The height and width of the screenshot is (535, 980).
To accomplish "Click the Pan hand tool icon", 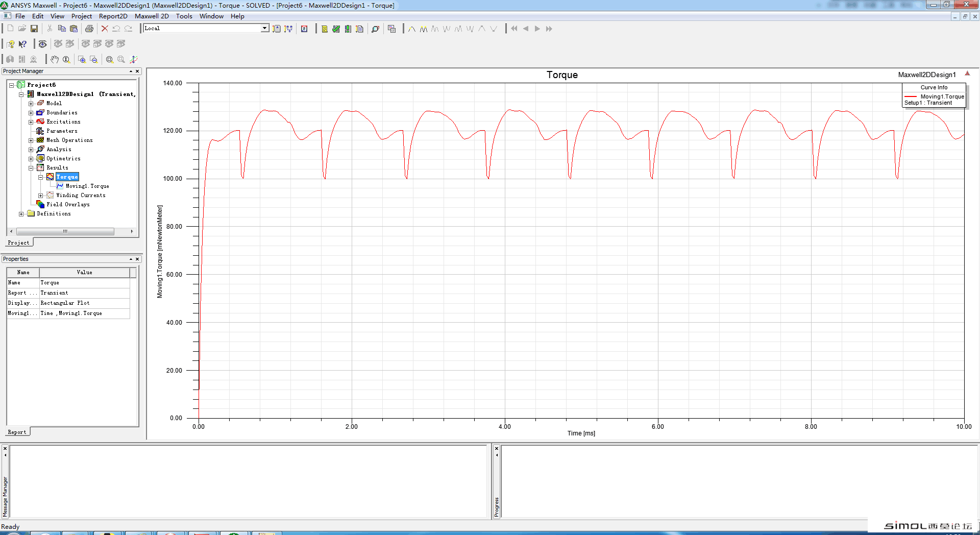I will point(55,59).
